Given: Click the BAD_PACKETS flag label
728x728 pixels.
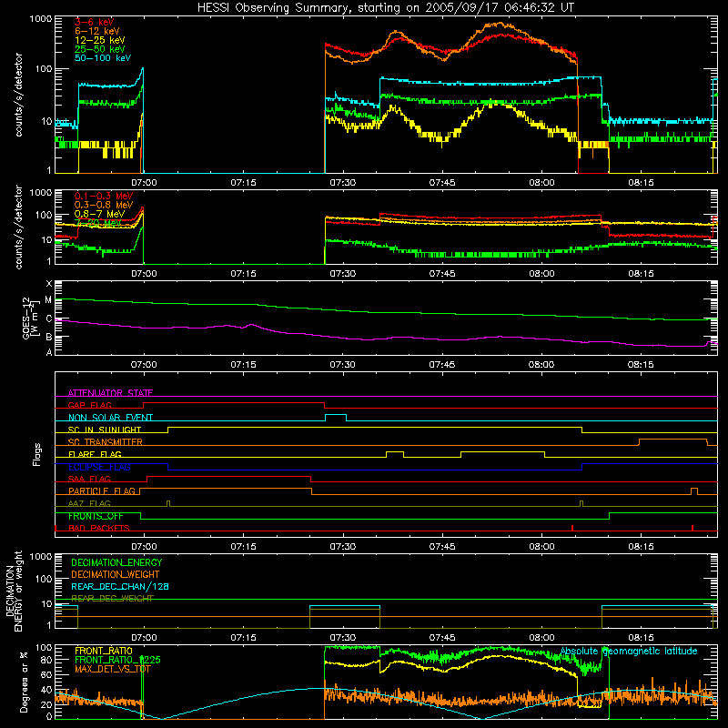Looking at the screenshot, I should [x=99, y=528].
